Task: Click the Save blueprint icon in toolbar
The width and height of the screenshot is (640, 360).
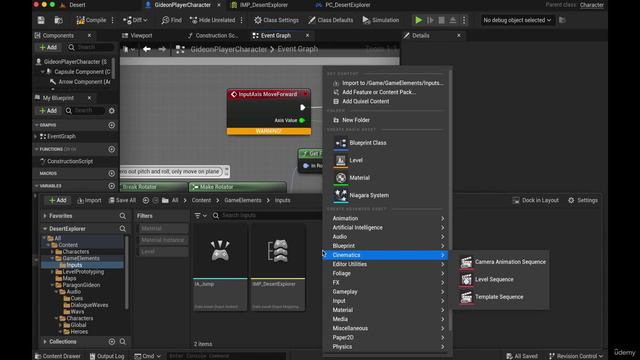Action: (x=41, y=20)
